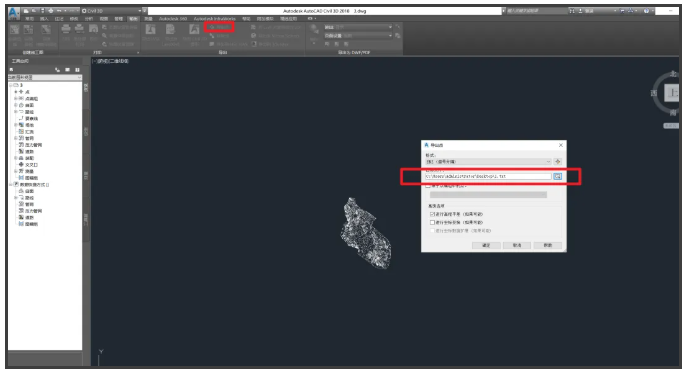Expand the plot panel arrow in ribbon

(138, 52)
